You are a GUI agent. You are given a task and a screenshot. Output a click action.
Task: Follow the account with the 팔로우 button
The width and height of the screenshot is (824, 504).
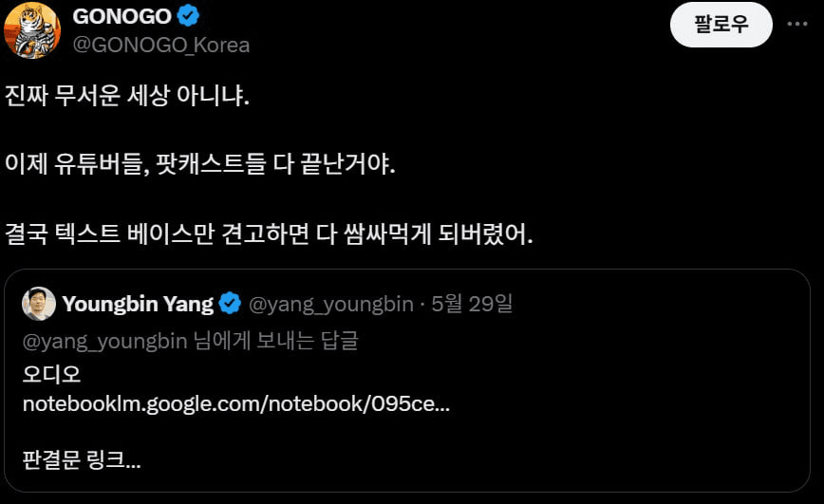[x=721, y=24]
